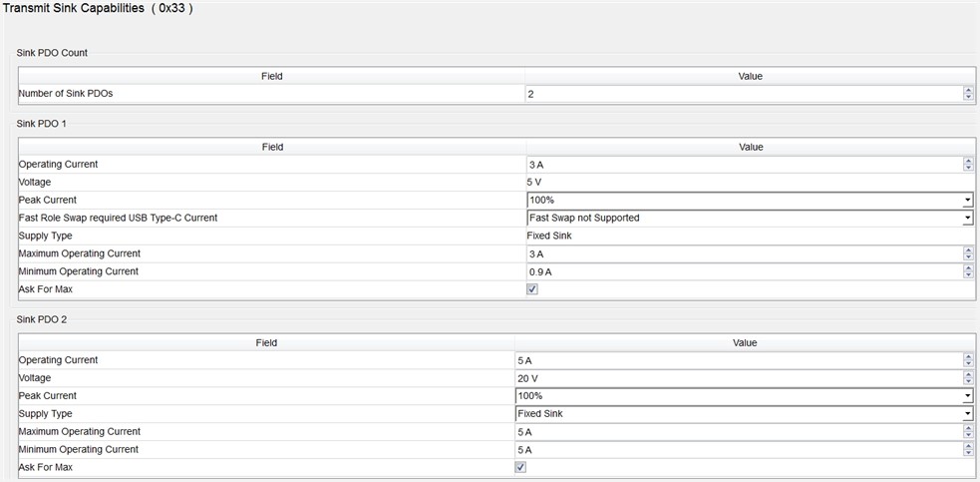
Task: Click the Field column header in Sink PDO Count
Action: pyautogui.click(x=272, y=76)
